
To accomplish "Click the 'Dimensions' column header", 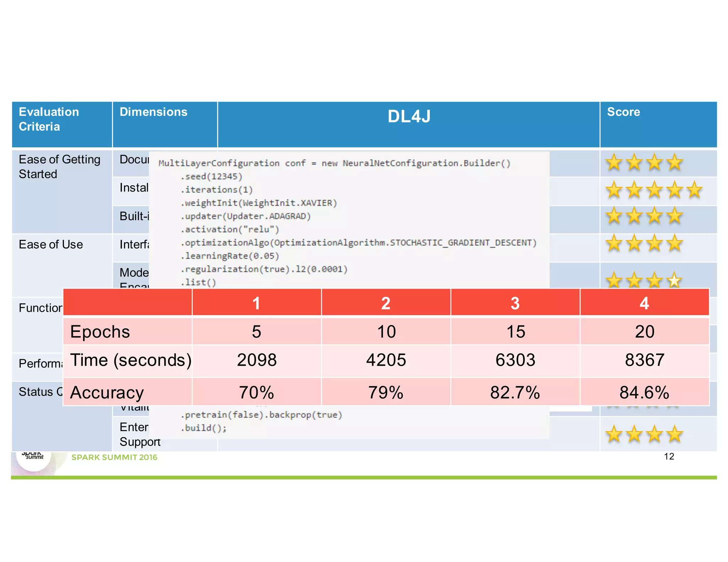I will pyautogui.click(x=165, y=124).
